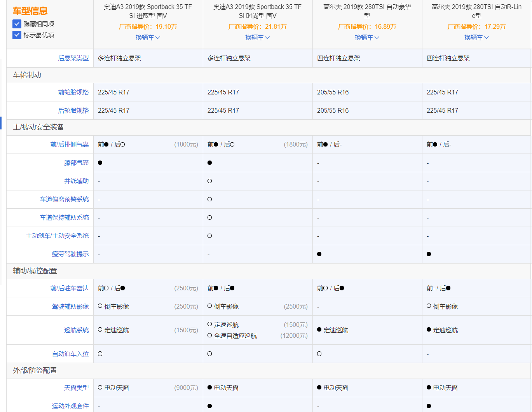Click the 后轮胎规格 parameter link
Screen dimensions: 532x412
(x=73, y=110)
